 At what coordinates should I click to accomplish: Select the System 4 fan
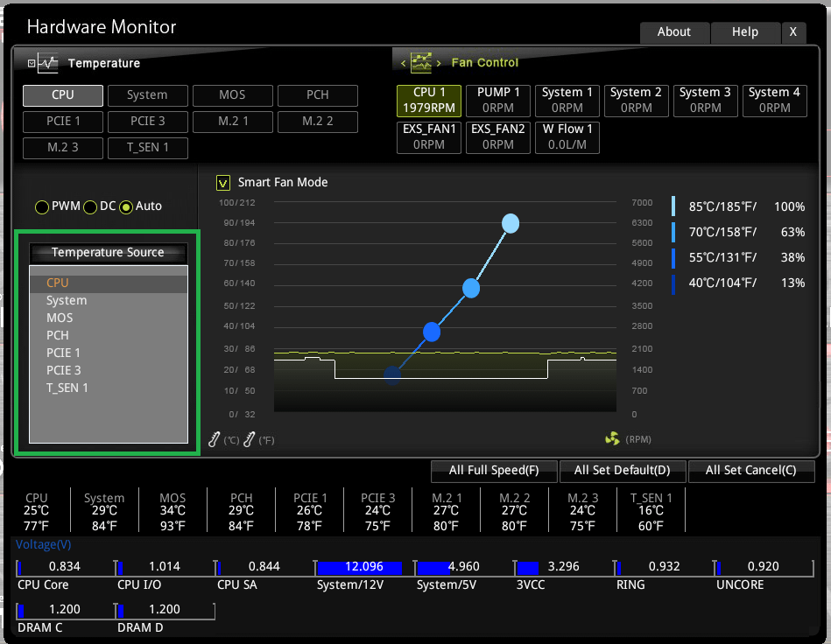(x=775, y=101)
